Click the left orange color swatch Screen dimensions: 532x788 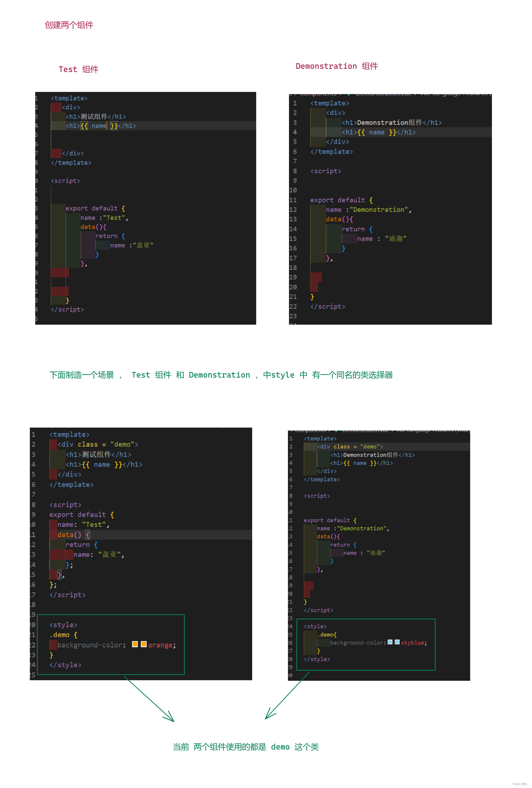(135, 644)
